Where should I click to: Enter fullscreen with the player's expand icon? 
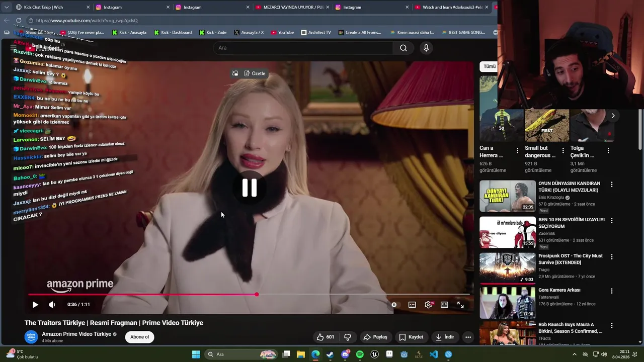pyautogui.click(x=460, y=305)
